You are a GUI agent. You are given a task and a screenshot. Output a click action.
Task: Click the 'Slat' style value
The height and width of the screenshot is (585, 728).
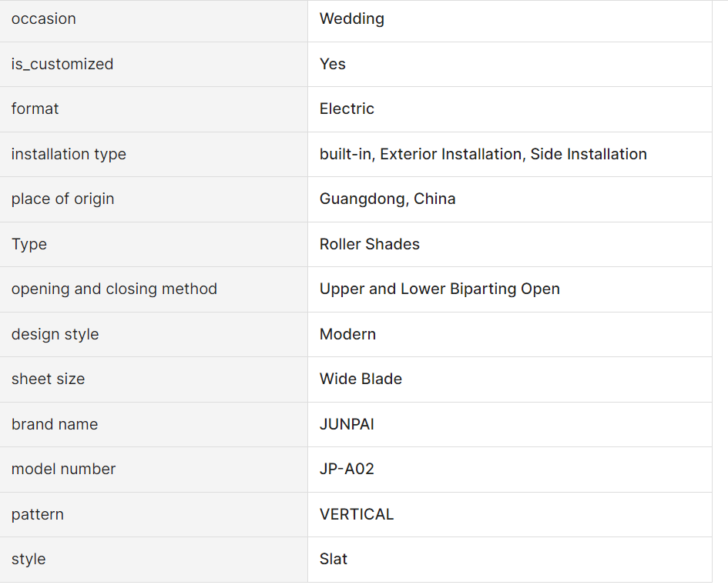333,559
